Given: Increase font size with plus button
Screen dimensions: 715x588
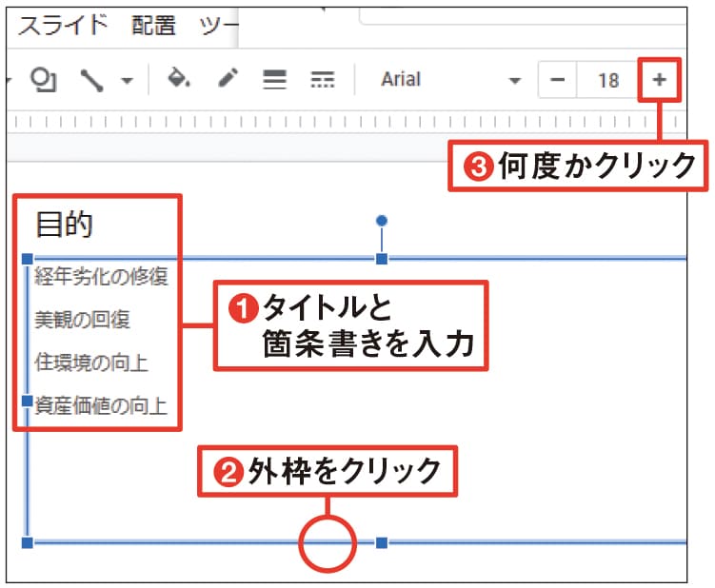Looking at the screenshot, I should click(659, 80).
